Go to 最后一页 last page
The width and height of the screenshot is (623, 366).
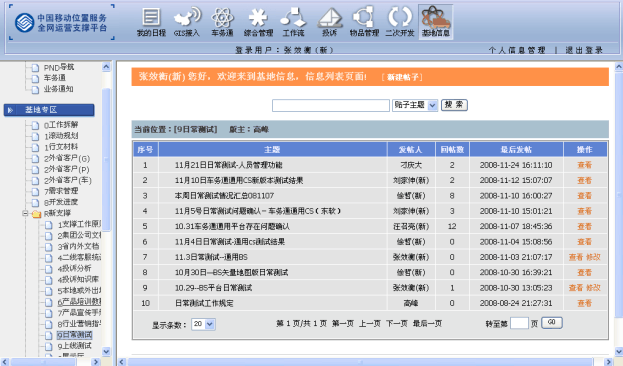(427, 323)
